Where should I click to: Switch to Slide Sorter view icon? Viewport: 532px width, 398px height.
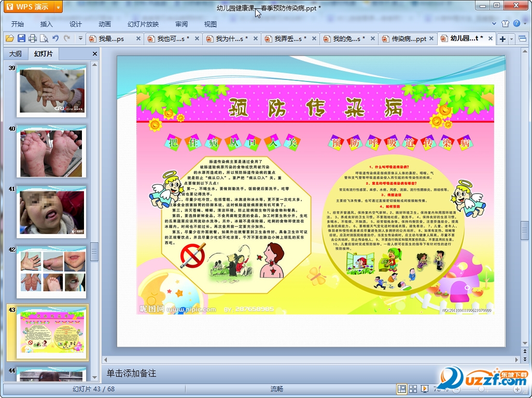[413, 389]
